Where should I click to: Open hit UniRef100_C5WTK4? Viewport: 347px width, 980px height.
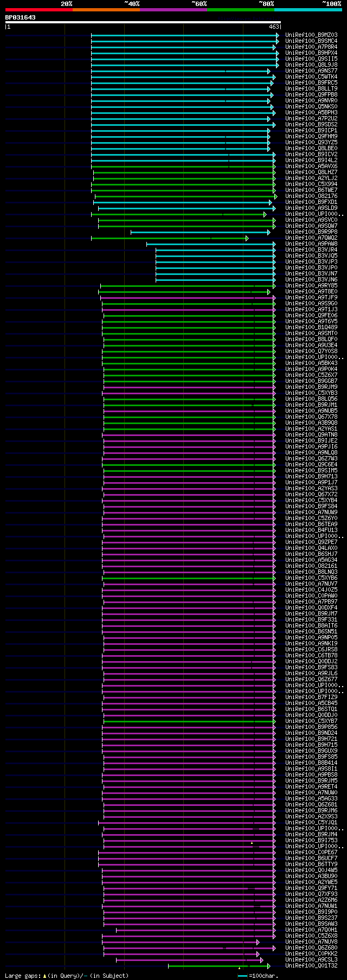click(311, 76)
